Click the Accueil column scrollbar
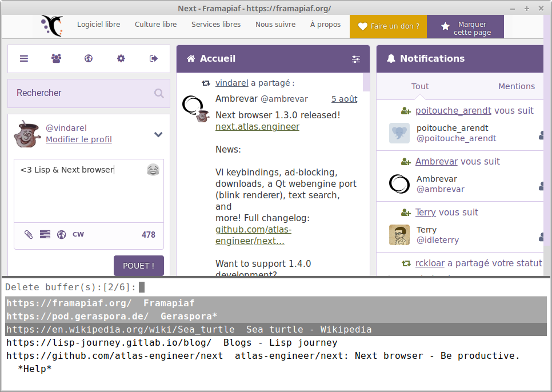Viewport: 552px width, 392px height. coord(366,82)
